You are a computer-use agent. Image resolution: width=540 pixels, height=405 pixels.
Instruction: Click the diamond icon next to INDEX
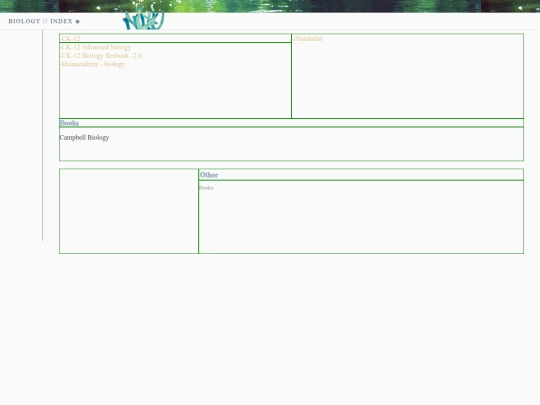[77, 21]
